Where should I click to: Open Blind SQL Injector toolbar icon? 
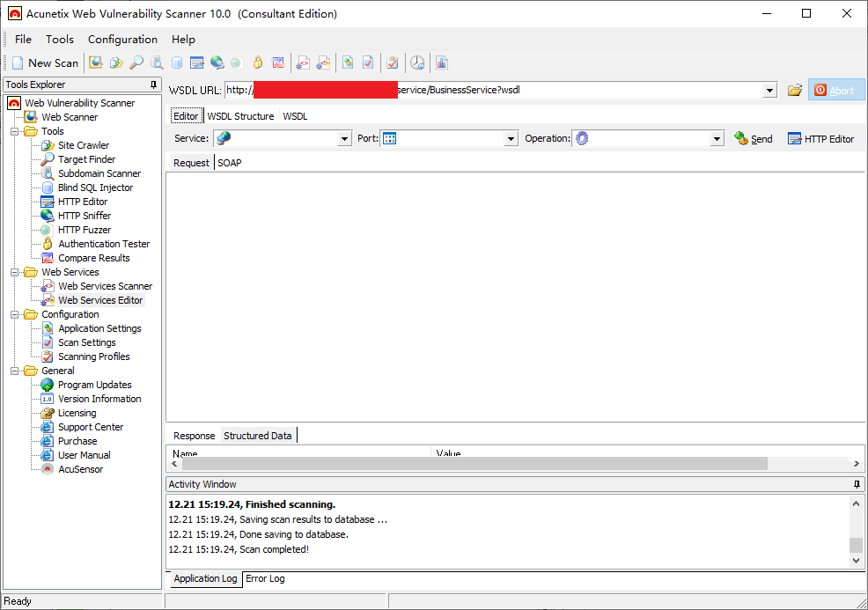coord(177,62)
